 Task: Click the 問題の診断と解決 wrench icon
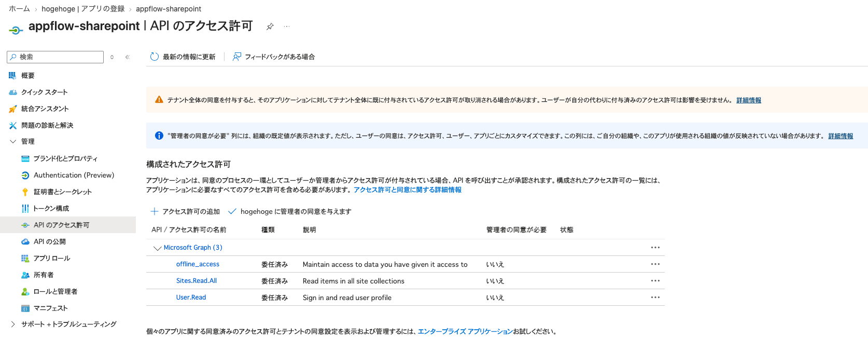point(13,125)
